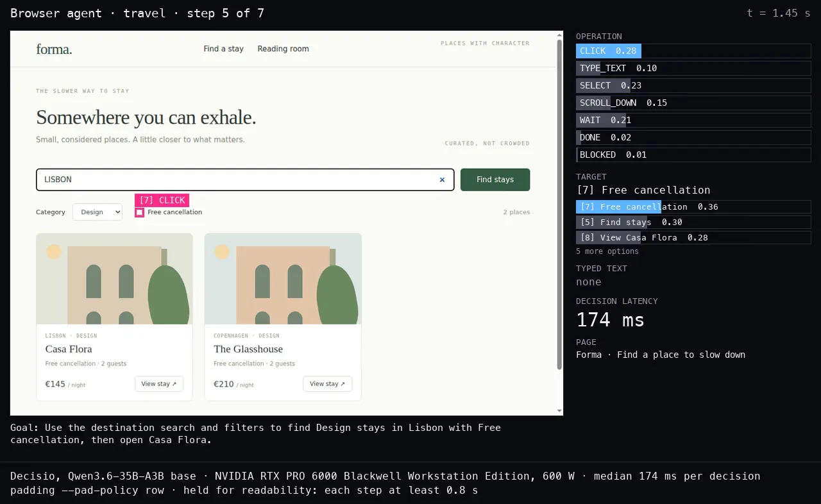The height and width of the screenshot is (504, 821).
Task: Click the "Somewhere you can exhale." heading
Action: click(x=146, y=117)
